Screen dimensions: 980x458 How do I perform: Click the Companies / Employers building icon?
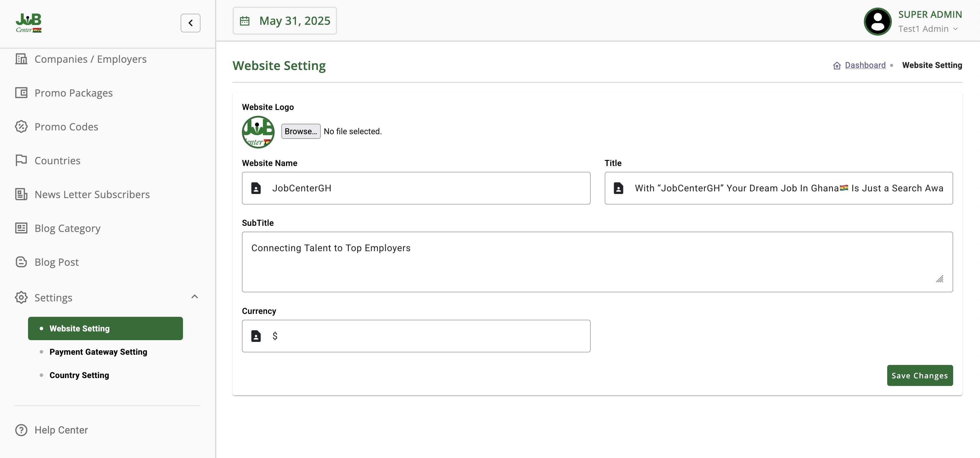(x=21, y=59)
